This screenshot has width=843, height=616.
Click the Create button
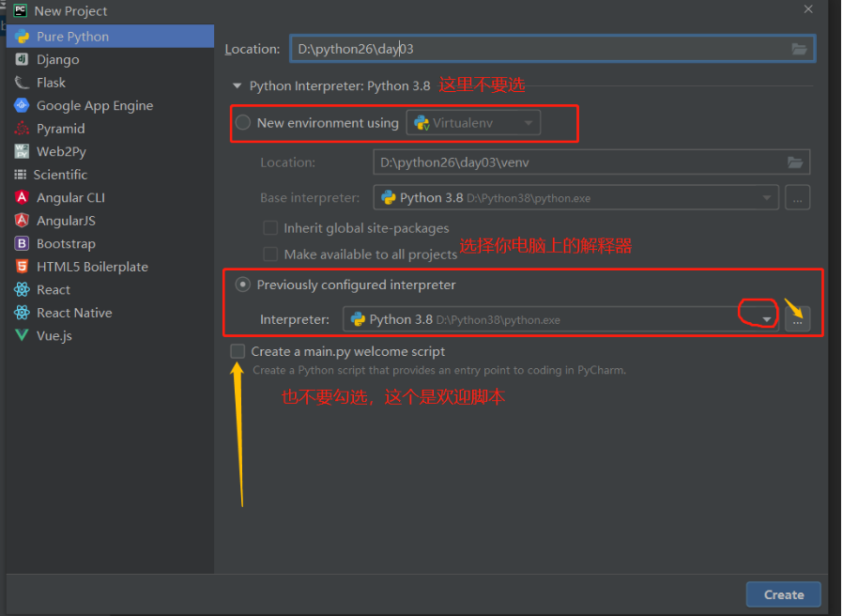pos(783,594)
